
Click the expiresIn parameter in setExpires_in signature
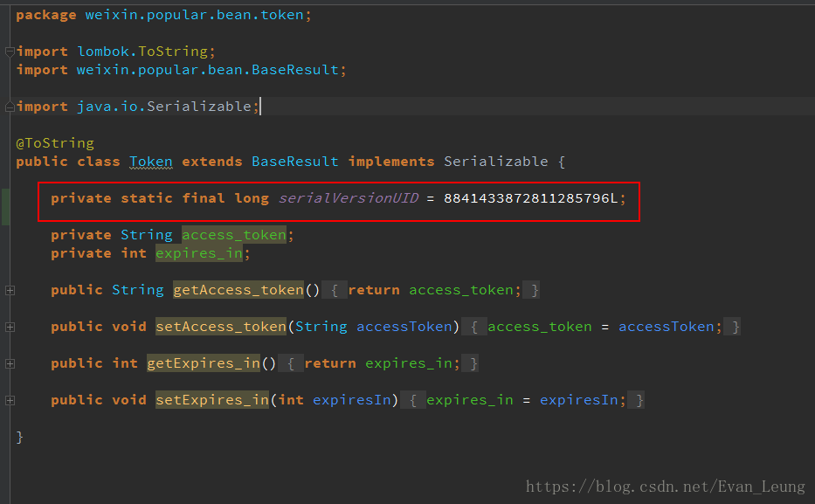[x=352, y=400]
